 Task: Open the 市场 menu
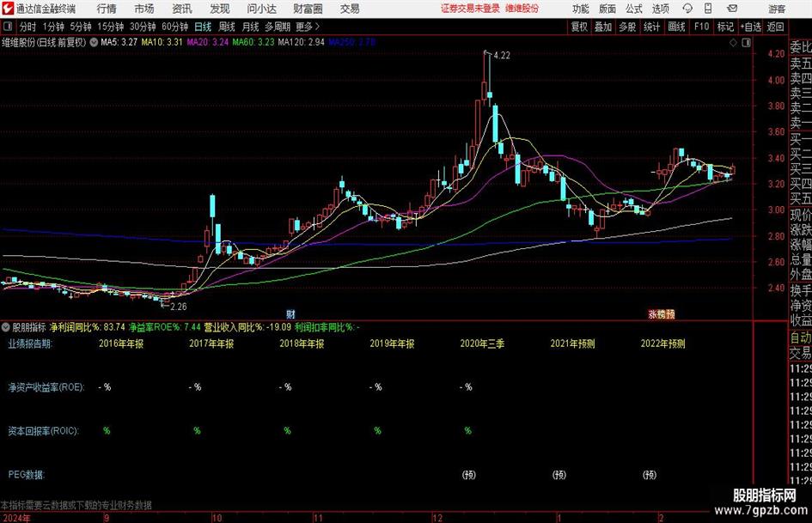tap(144, 9)
